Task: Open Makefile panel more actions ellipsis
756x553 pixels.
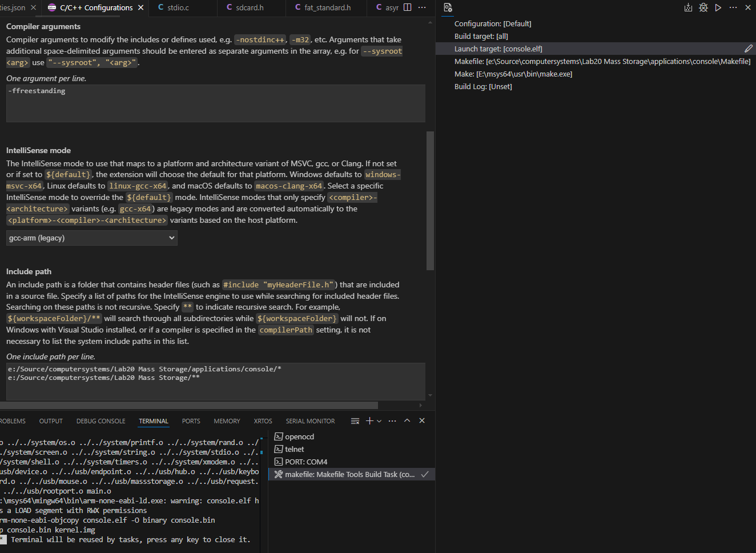Action: (x=733, y=7)
